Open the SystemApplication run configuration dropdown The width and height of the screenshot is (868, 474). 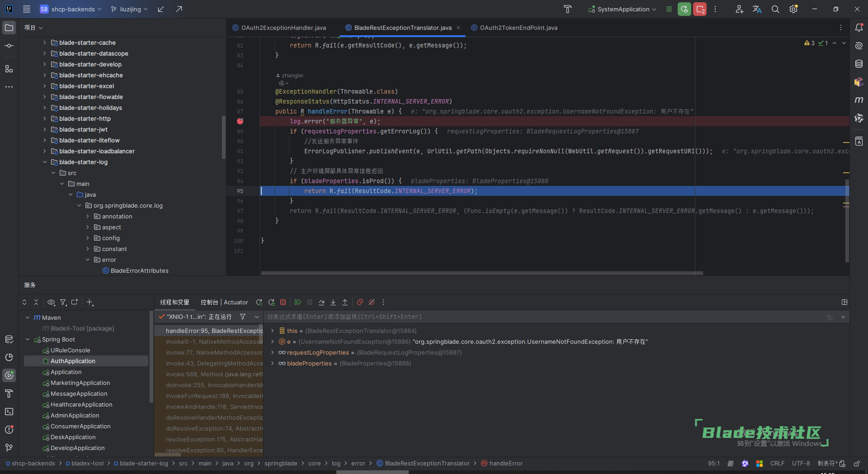(x=622, y=9)
